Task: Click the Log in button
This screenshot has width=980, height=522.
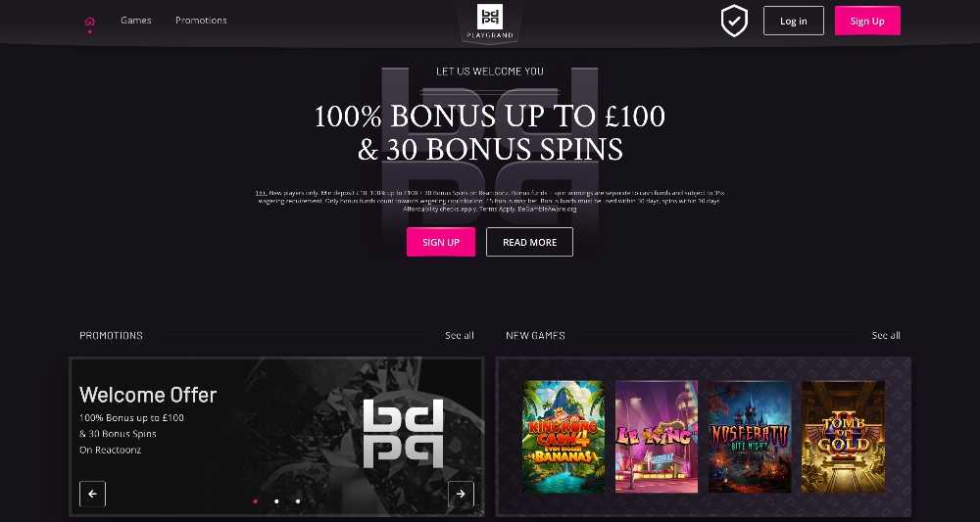Action: coord(794,21)
